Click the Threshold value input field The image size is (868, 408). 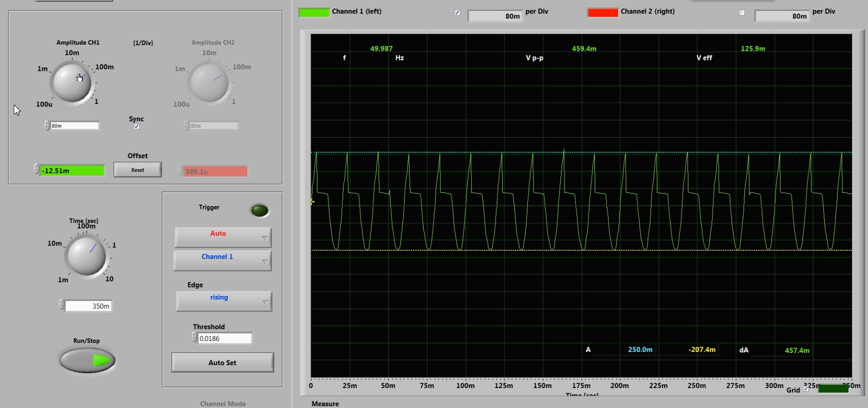[x=224, y=338]
